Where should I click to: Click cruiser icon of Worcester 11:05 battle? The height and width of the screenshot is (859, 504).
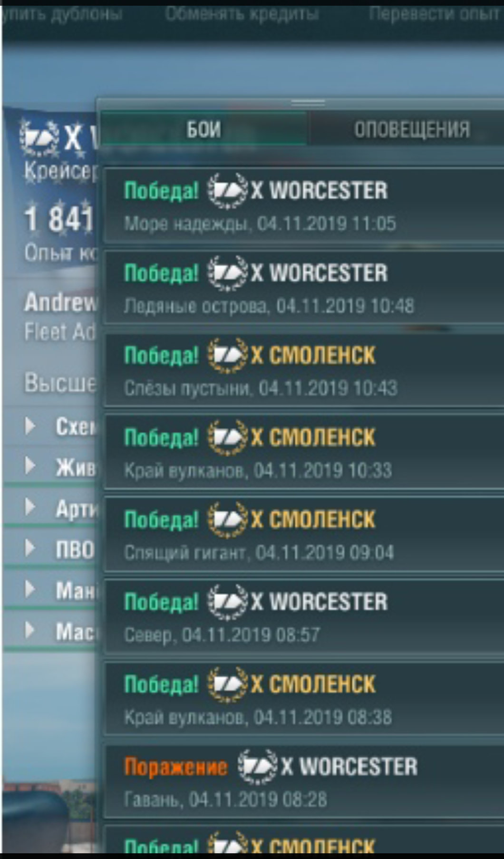(228, 191)
